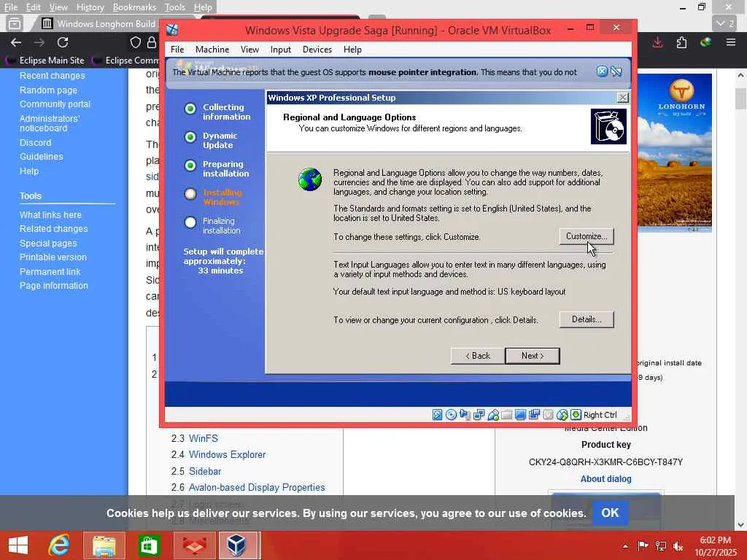Screen dimensions: 747x560
Task: Open the list-all-tabs dropdown in browser
Action: pyautogui.click(x=726, y=23)
